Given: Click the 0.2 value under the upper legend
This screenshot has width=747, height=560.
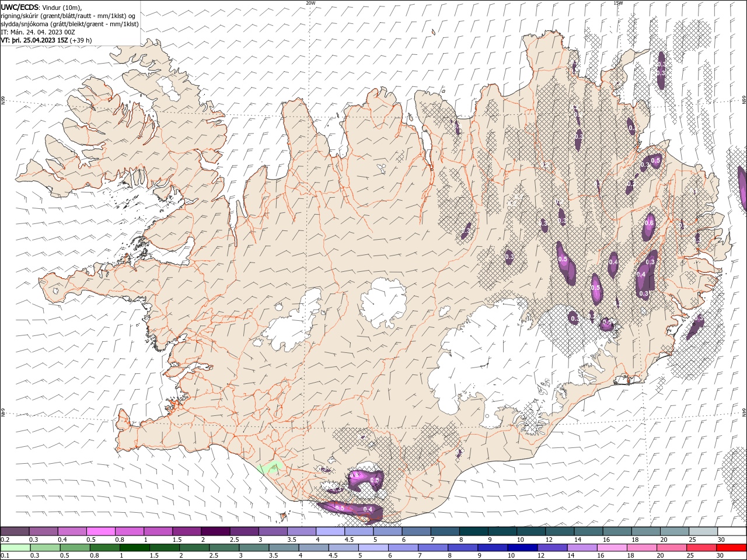Looking at the screenshot, I should pos(6,540).
